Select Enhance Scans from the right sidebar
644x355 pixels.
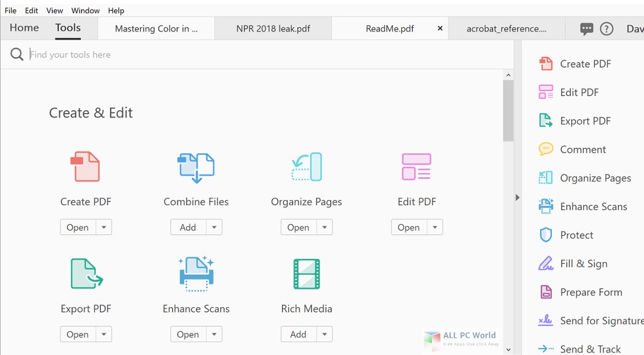(593, 207)
